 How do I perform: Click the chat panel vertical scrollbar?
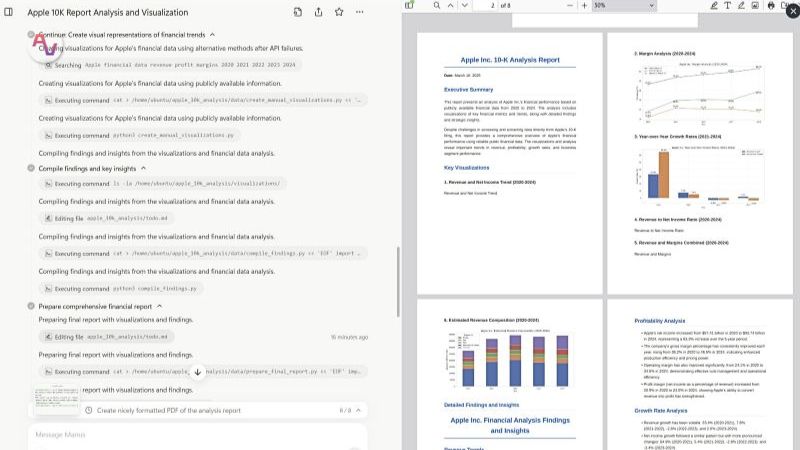[398, 282]
